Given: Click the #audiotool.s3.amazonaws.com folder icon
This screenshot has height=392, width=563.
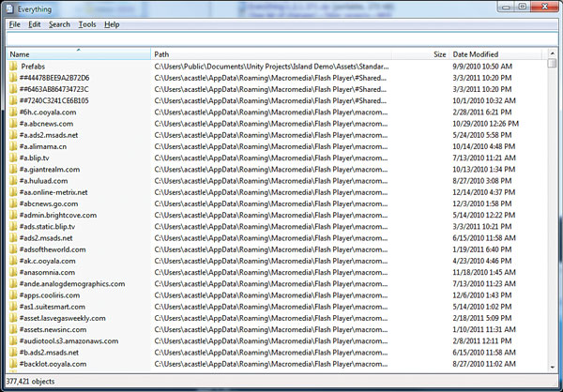Looking at the screenshot, I should (13, 340).
